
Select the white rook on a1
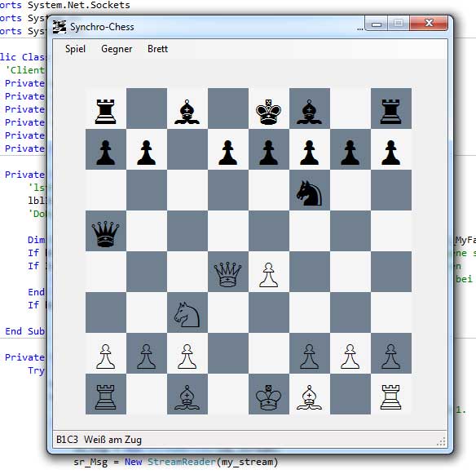(106, 396)
